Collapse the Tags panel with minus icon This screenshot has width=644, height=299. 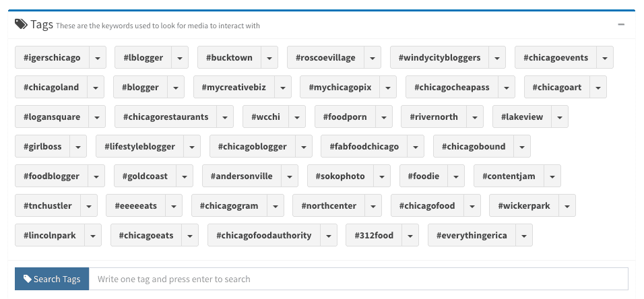(621, 25)
